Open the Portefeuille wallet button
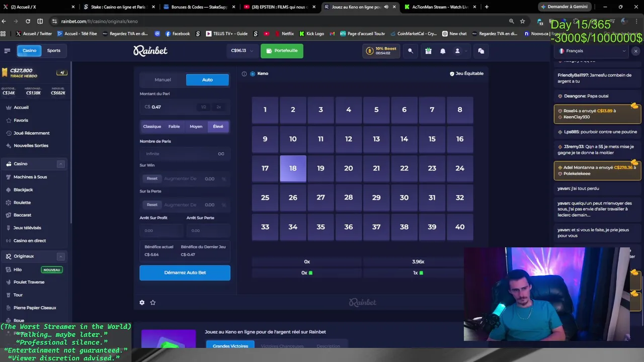 tap(282, 51)
